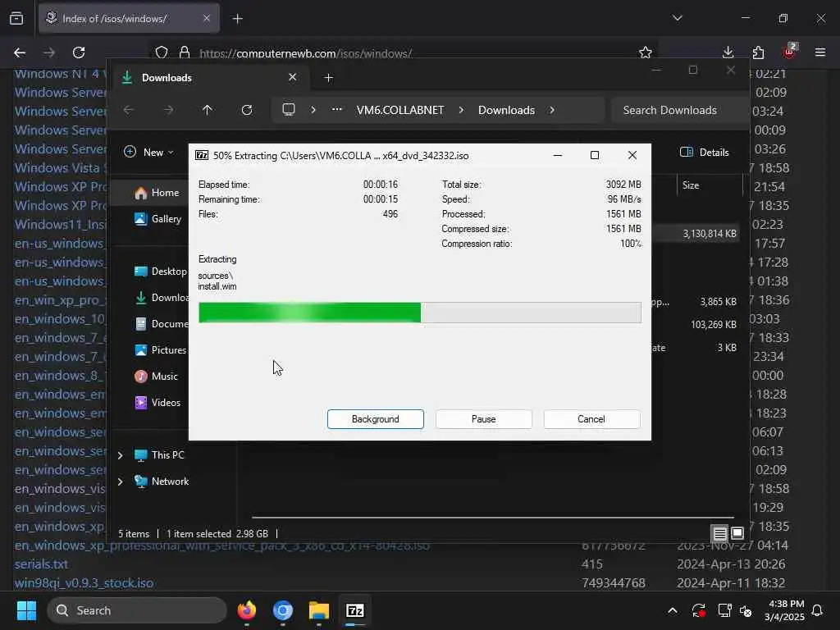Send extraction to Background
Viewport: 840px width, 630px height.
pyautogui.click(x=375, y=419)
